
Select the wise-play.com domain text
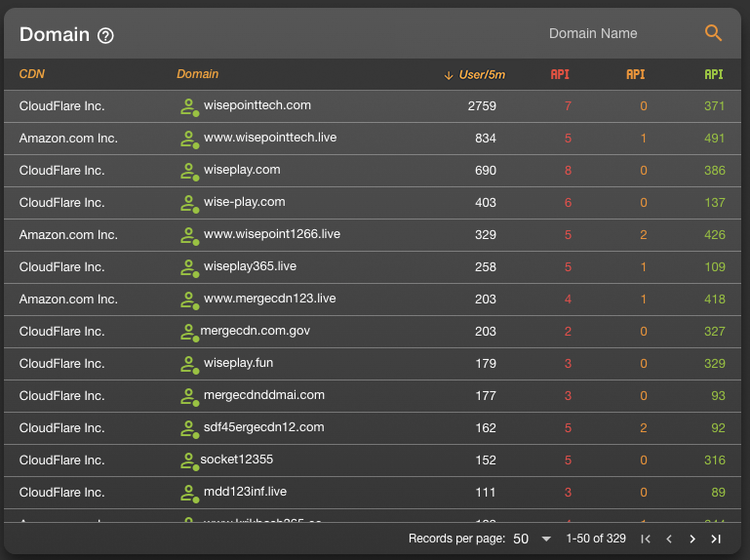click(245, 202)
